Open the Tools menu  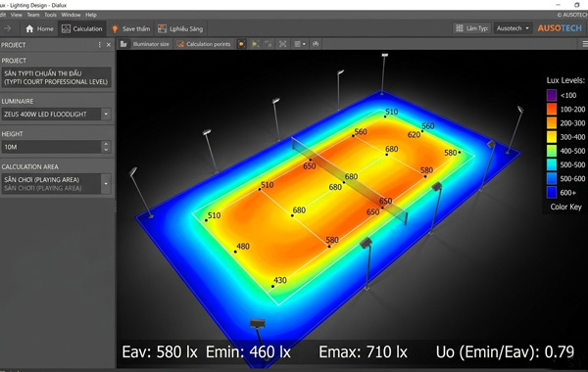point(50,15)
